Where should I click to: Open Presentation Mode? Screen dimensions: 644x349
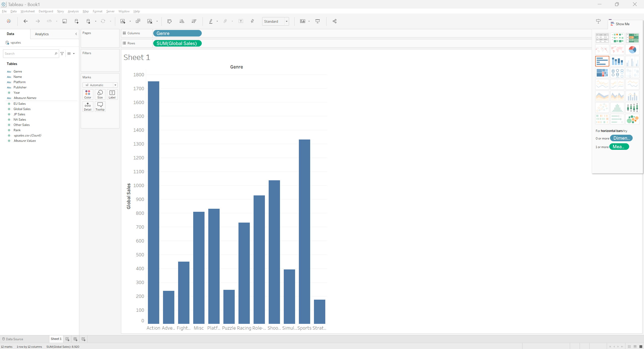tap(318, 21)
